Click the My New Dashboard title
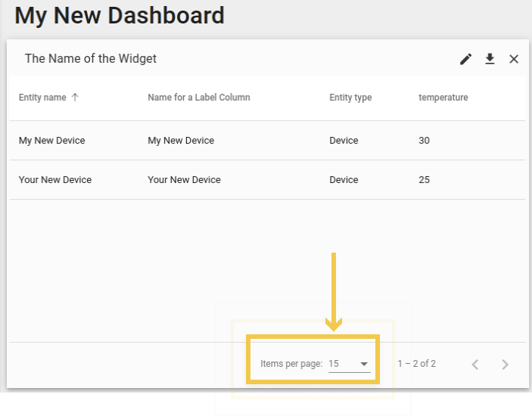 click(x=120, y=16)
